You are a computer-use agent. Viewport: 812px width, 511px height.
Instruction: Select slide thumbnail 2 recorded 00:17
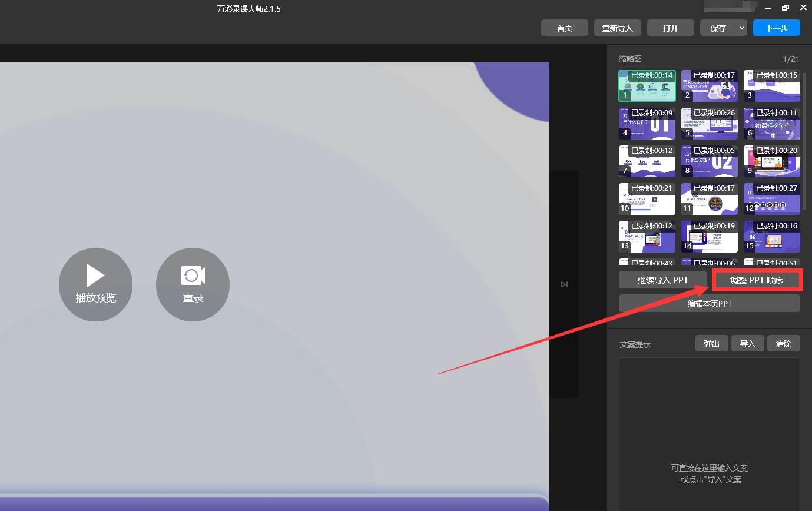click(710, 86)
